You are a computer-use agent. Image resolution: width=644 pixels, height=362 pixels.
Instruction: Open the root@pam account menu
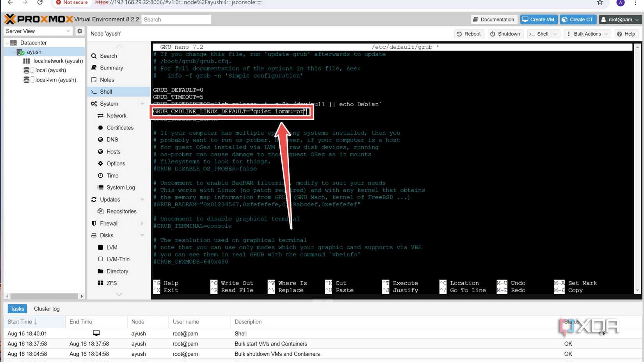coord(620,19)
